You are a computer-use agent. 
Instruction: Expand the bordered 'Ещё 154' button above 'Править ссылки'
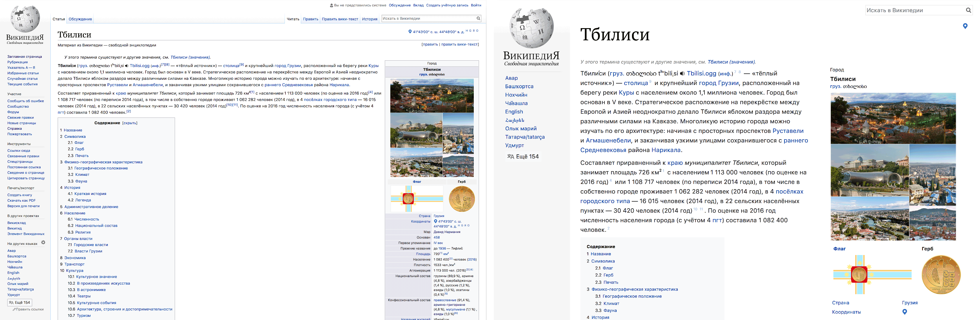20,303
